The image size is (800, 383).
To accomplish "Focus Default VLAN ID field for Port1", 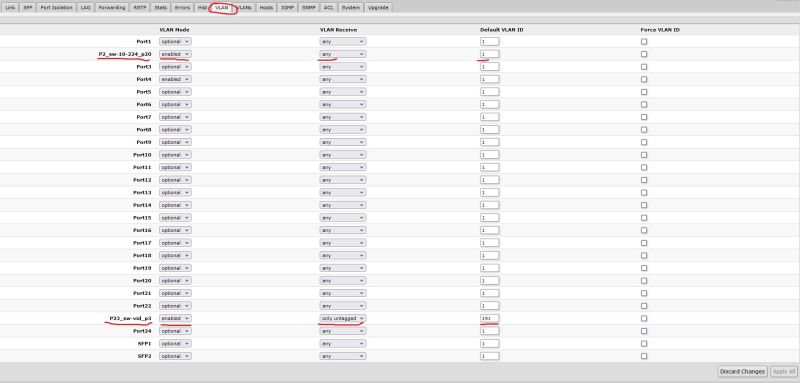I will (x=489, y=41).
